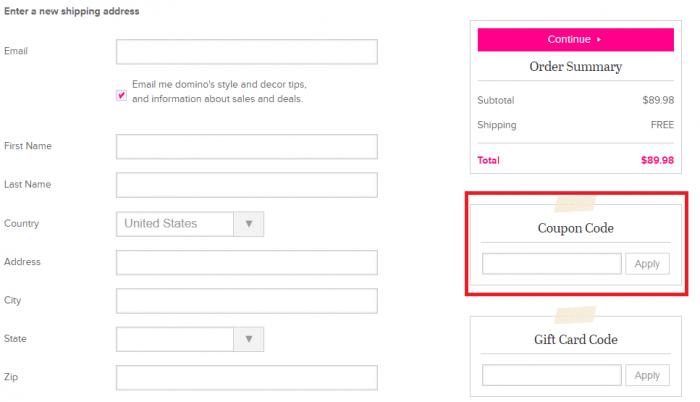Expand the State dropdown arrow

click(x=249, y=339)
